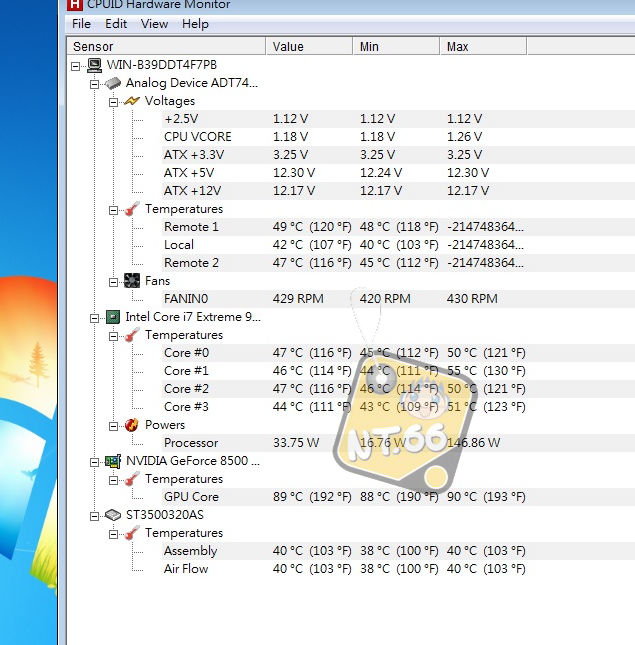Select the Remote 2 temperature row
The width and height of the screenshot is (635, 645).
(398, 263)
